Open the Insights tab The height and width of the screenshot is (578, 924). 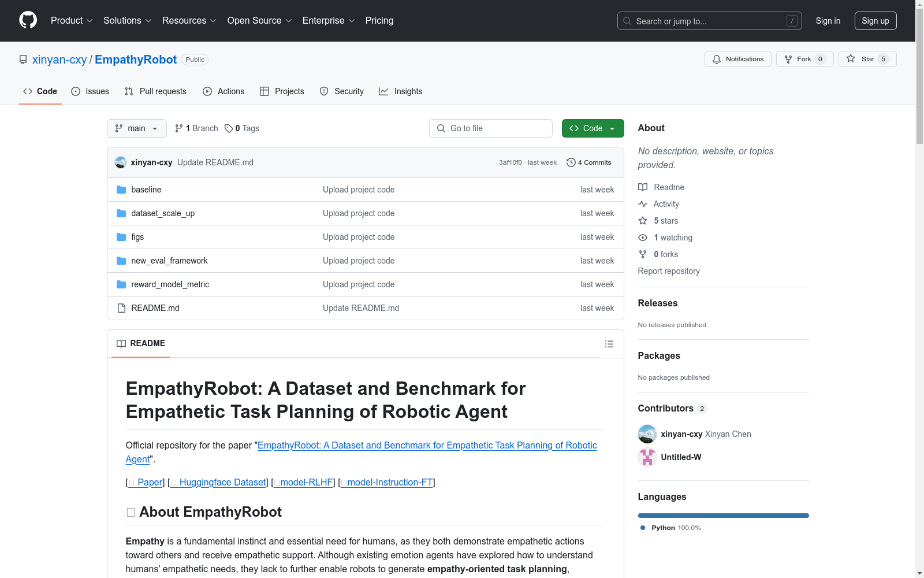coord(400,91)
